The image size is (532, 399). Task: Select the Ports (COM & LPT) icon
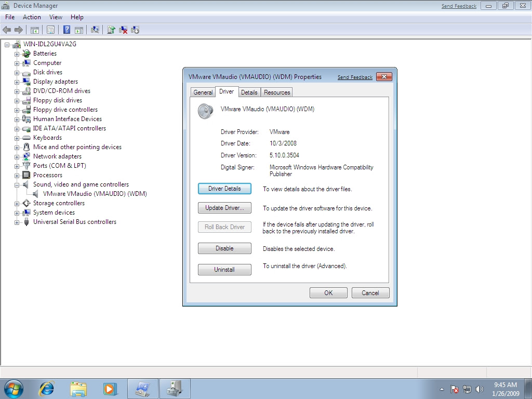[x=26, y=166]
